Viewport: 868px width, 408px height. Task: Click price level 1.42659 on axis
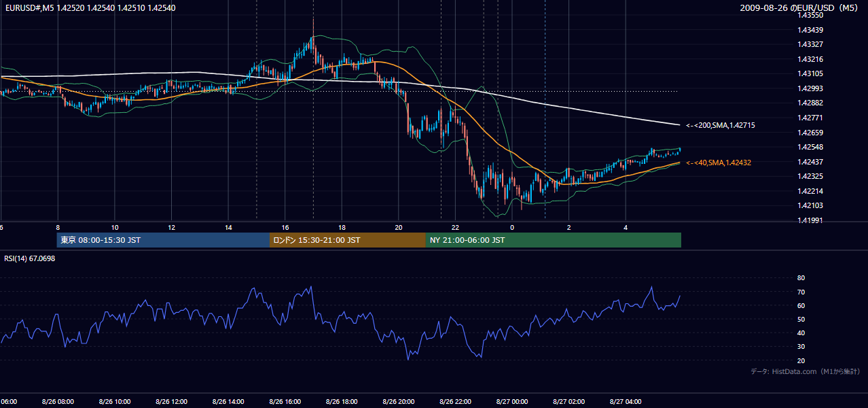pyautogui.click(x=811, y=133)
